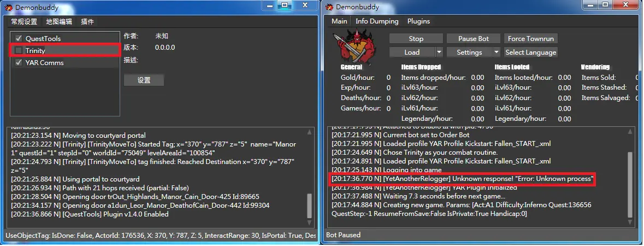Click the Pause Bot button
Image resolution: width=644 pixels, height=246 pixels.
(x=474, y=39)
